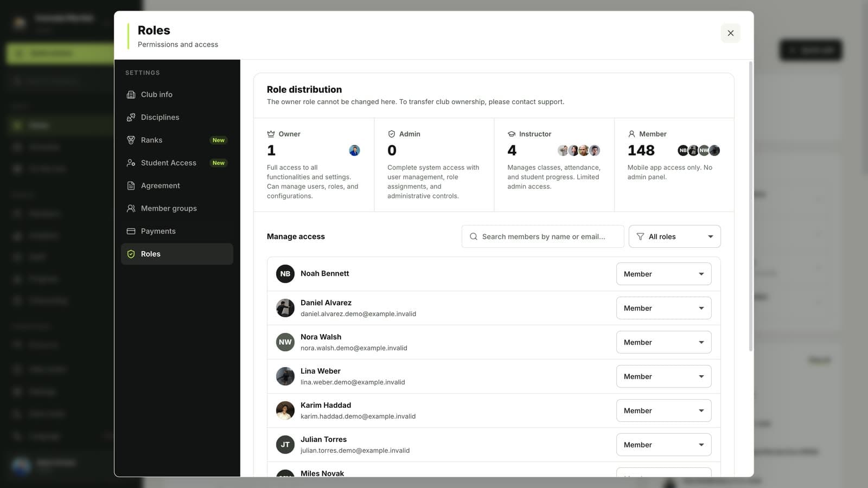Open Noah Bennett's role dropdown
Screen dimensions: 868x488
click(x=663, y=274)
